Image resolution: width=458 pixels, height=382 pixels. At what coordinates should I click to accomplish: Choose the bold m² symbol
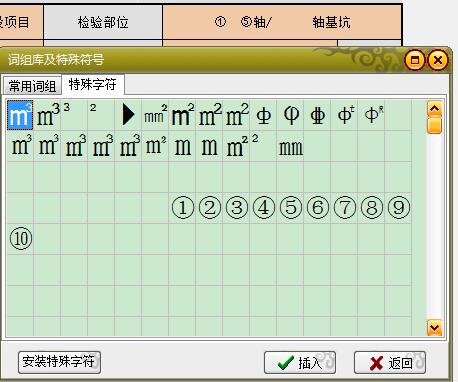click(183, 115)
